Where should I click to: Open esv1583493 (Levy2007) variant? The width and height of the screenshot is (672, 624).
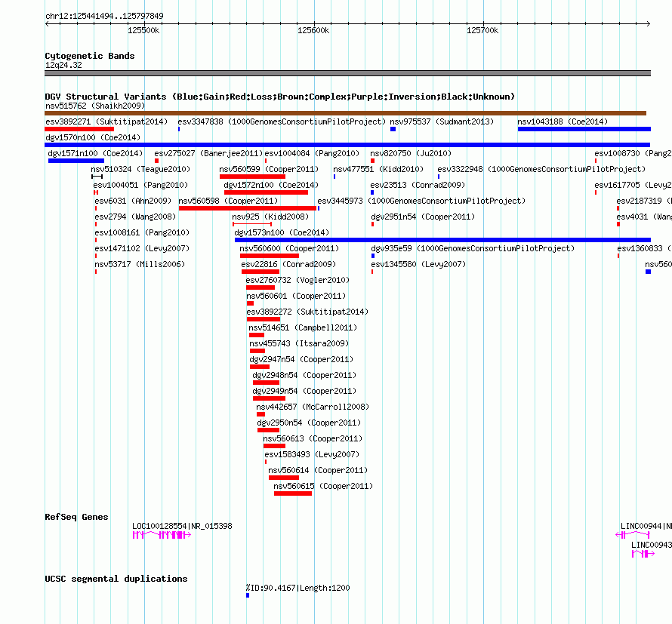pos(312,454)
